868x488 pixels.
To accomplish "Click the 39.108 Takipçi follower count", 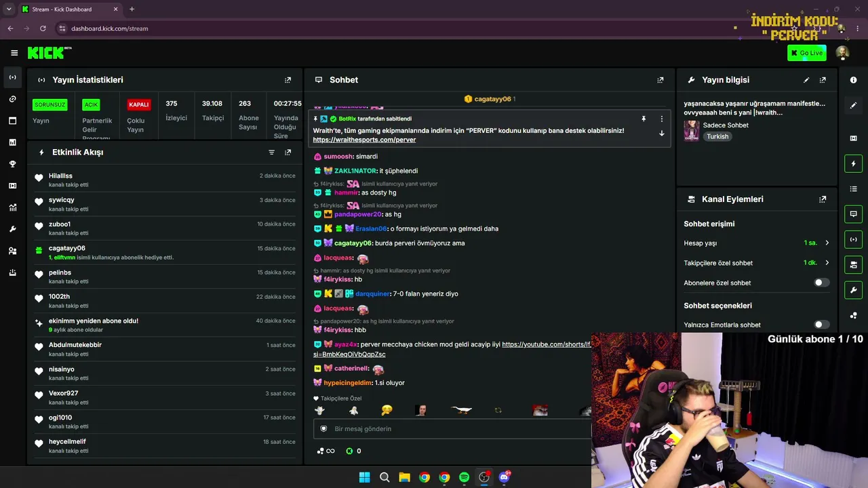I will [x=212, y=110].
